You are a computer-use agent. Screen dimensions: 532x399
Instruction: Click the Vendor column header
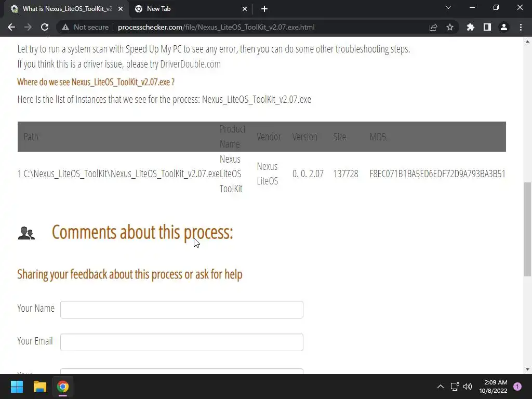269,137
